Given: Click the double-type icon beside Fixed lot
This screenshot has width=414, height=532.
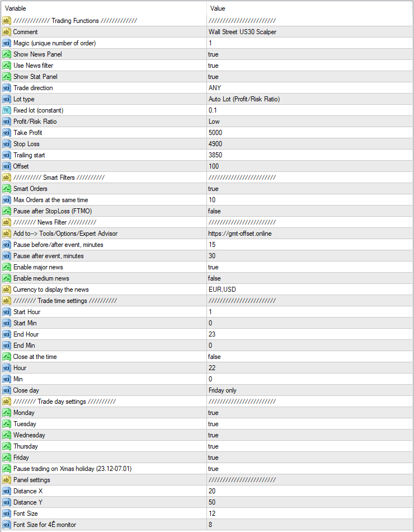Looking at the screenshot, I should click(7, 110).
